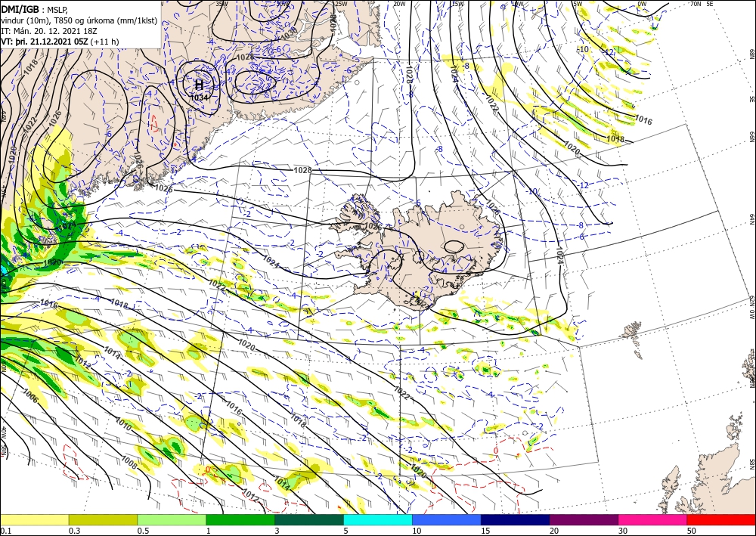756x536 pixels.
Task: Click the 1006 isobar label at lower left
Action: [30, 397]
